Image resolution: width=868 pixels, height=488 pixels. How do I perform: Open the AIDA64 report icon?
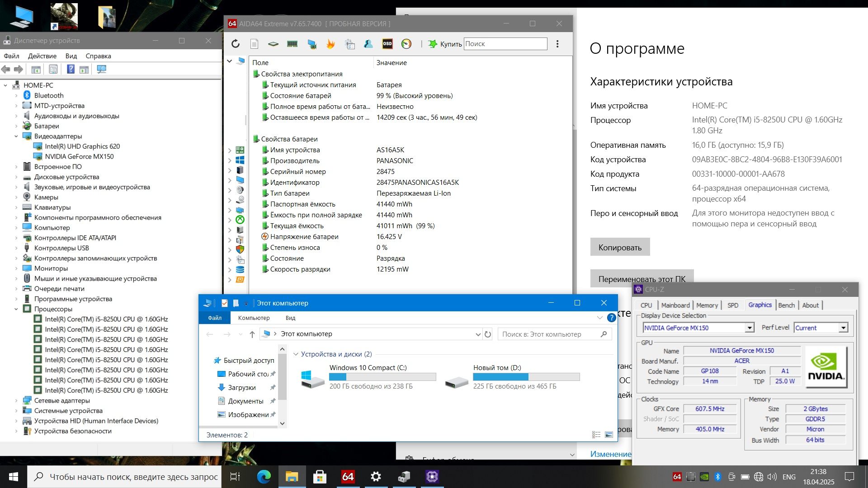[254, 44]
